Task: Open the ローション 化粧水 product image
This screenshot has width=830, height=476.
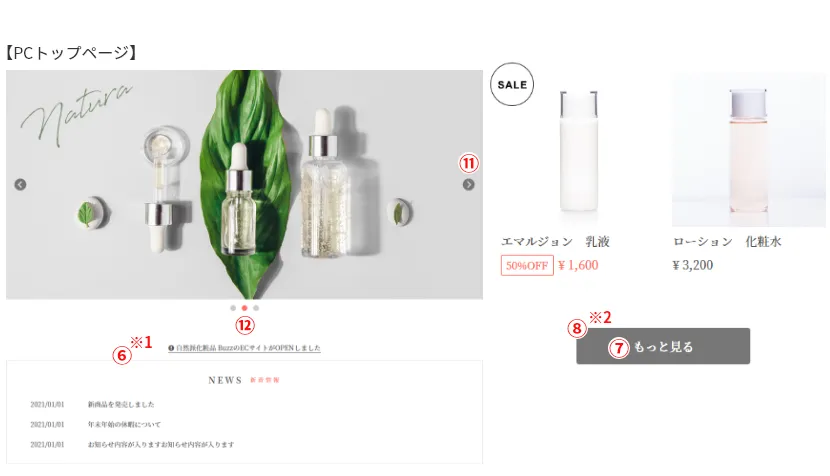Action: click(748, 150)
